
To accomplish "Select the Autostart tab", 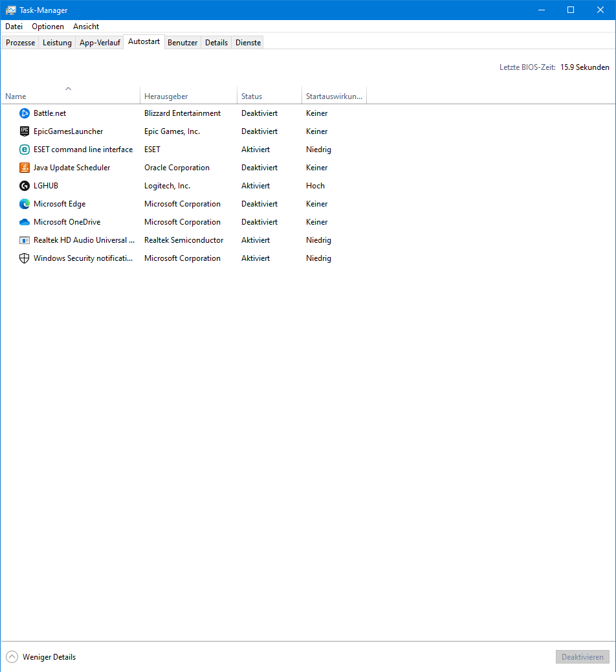I will click(x=144, y=41).
